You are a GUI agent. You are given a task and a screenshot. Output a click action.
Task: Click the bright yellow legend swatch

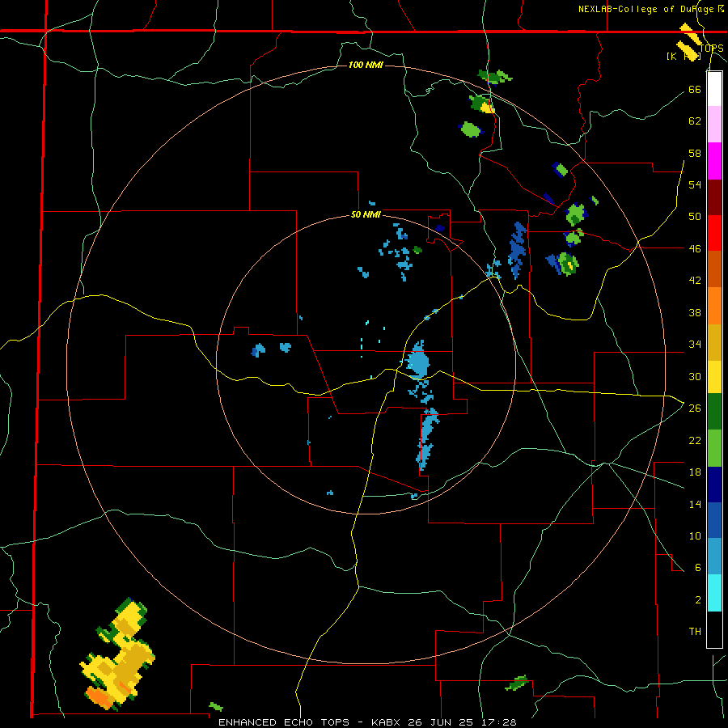point(714,377)
